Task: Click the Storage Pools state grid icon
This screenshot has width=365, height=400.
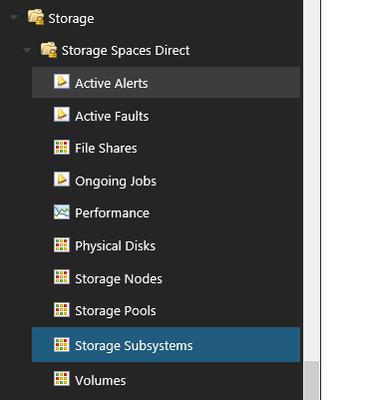Action: pos(62,310)
